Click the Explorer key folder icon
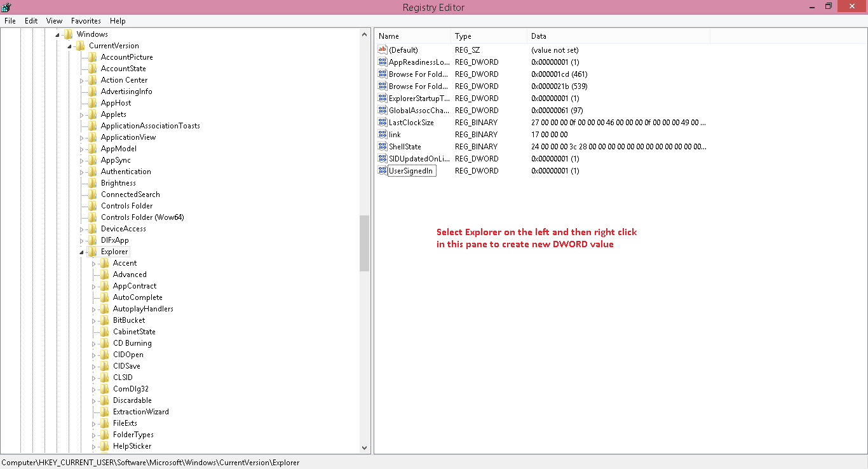 (x=93, y=252)
